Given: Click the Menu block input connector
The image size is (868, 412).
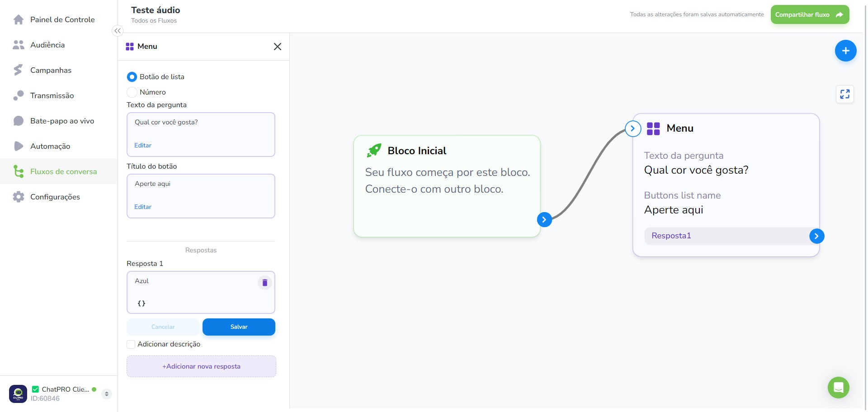Looking at the screenshot, I should click(633, 128).
